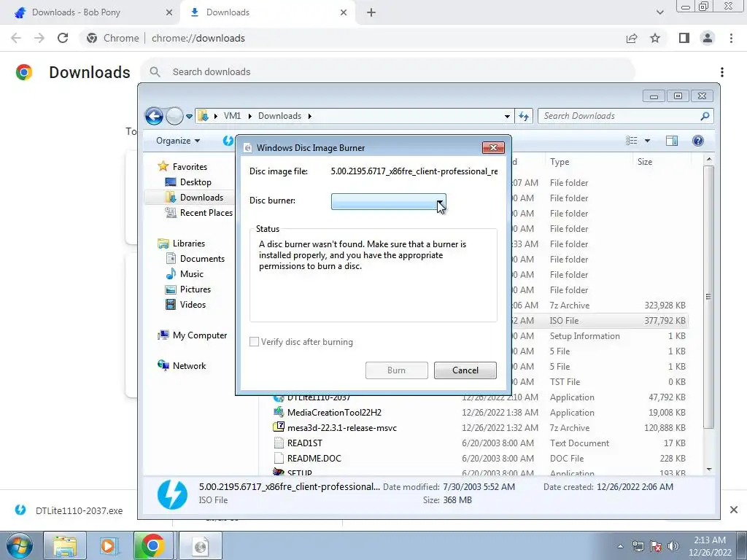The height and width of the screenshot is (560, 747).
Task: Click the Explorer help question-mark icon
Action: 698,141
